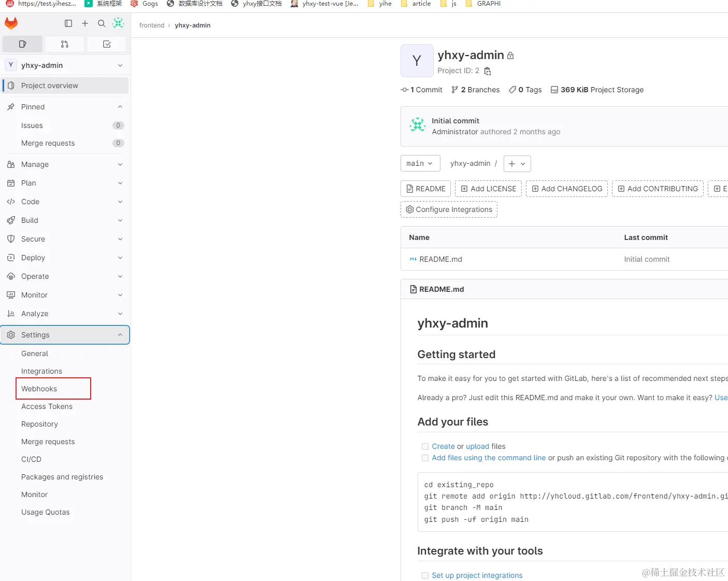Collapse the Pinned section chevron

click(x=120, y=107)
